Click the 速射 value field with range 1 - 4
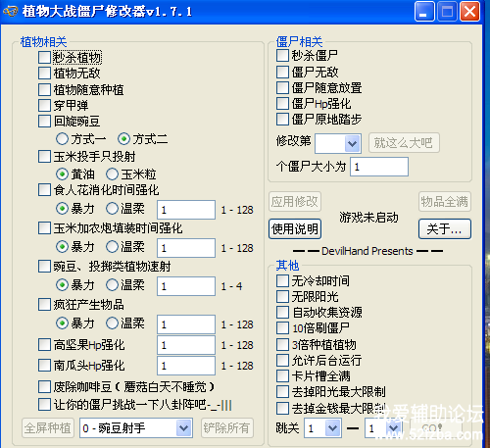 point(186,286)
